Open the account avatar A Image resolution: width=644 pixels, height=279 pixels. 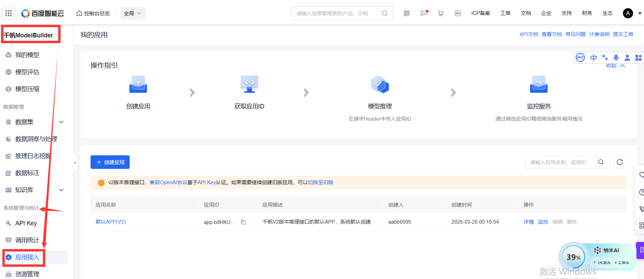click(628, 13)
